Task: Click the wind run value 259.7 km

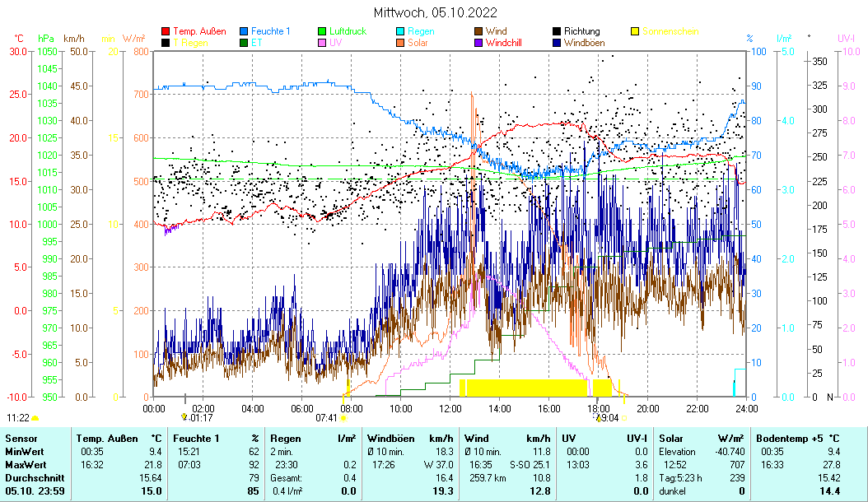Action: [x=488, y=477]
